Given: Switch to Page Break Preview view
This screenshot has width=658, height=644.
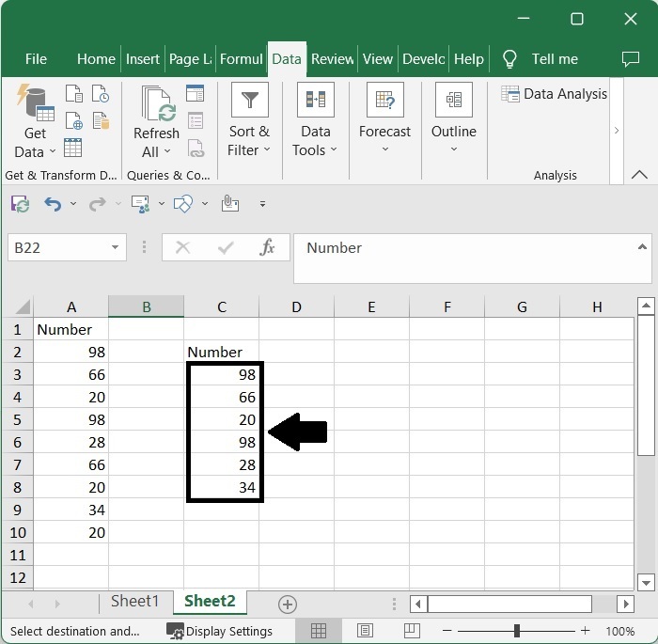Looking at the screenshot, I should click(x=411, y=631).
